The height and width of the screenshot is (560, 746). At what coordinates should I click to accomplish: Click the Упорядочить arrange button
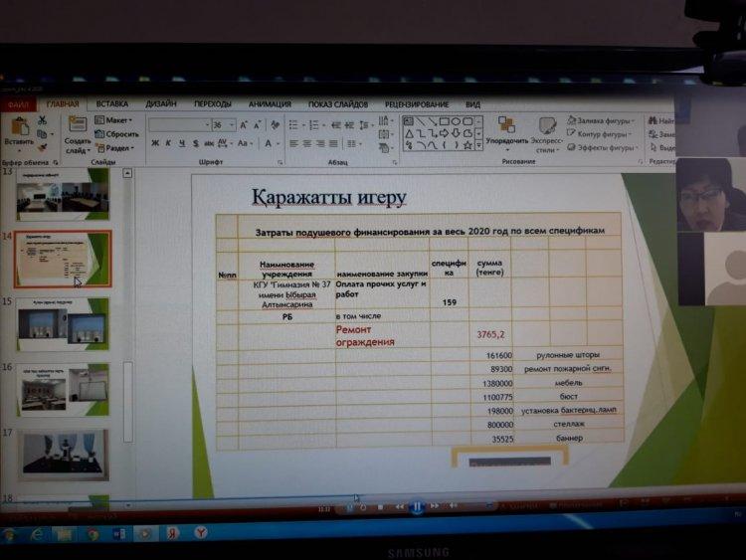[506, 134]
